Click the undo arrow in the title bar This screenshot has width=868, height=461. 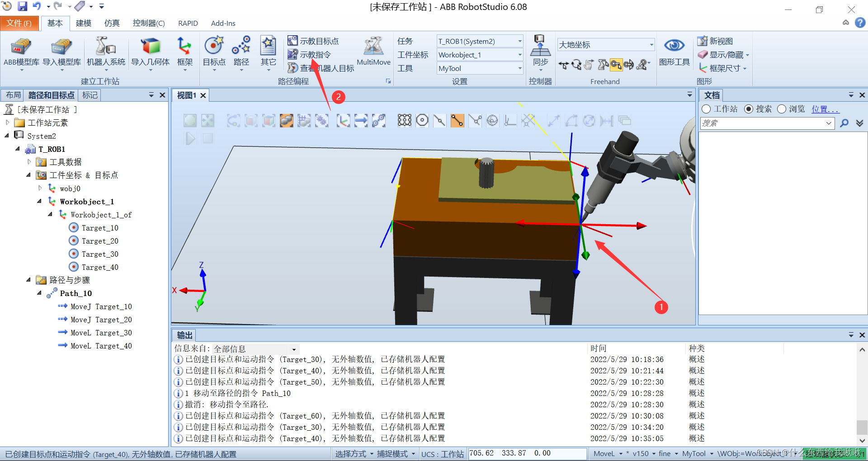click(x=37, y=6)
